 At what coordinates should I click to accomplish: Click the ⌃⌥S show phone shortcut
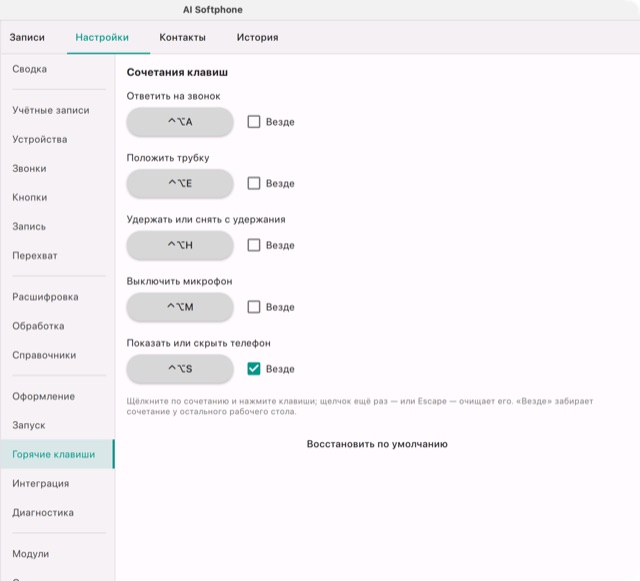pyautogui.click(x=180, y=369)
